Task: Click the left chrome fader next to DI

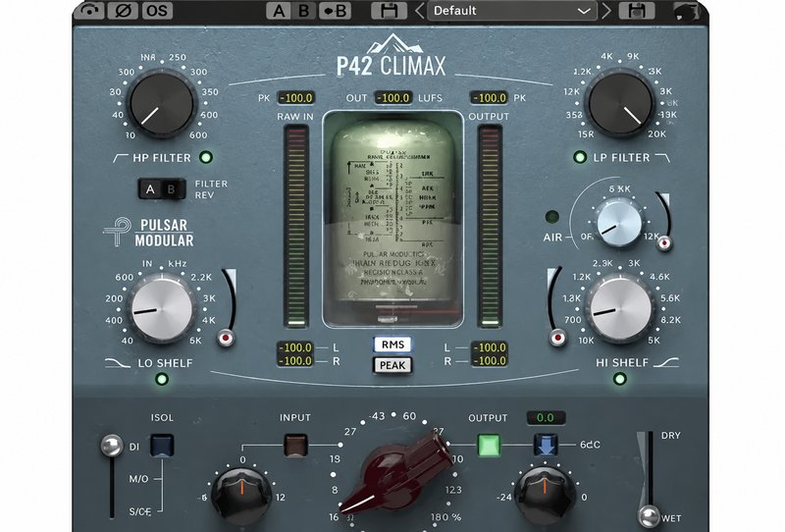Action: point(111,446)
